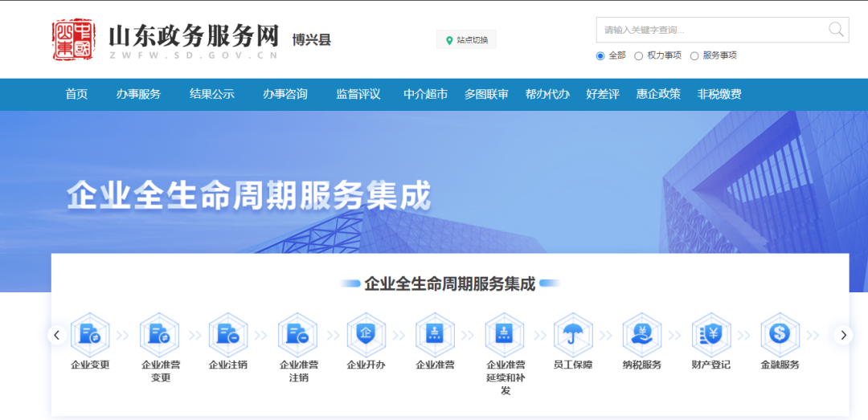The height and width of the screenshot is (420, 868).
Task: Click the 企业全生命周期服务集成 banner
Action: coord(249,196)
